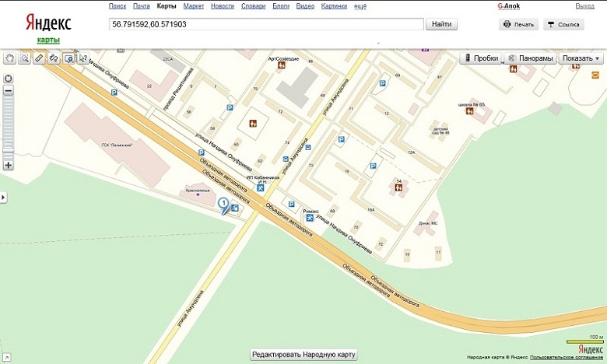607x364 pixels.
Task: Select the ruler distance tool
Action: pyautogui.click(x=40, y=58)
